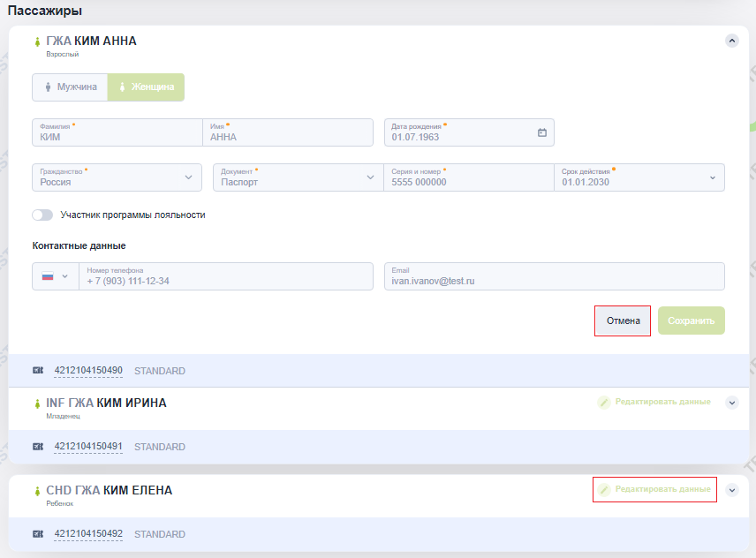Click into the Email input field

point(555,276)
